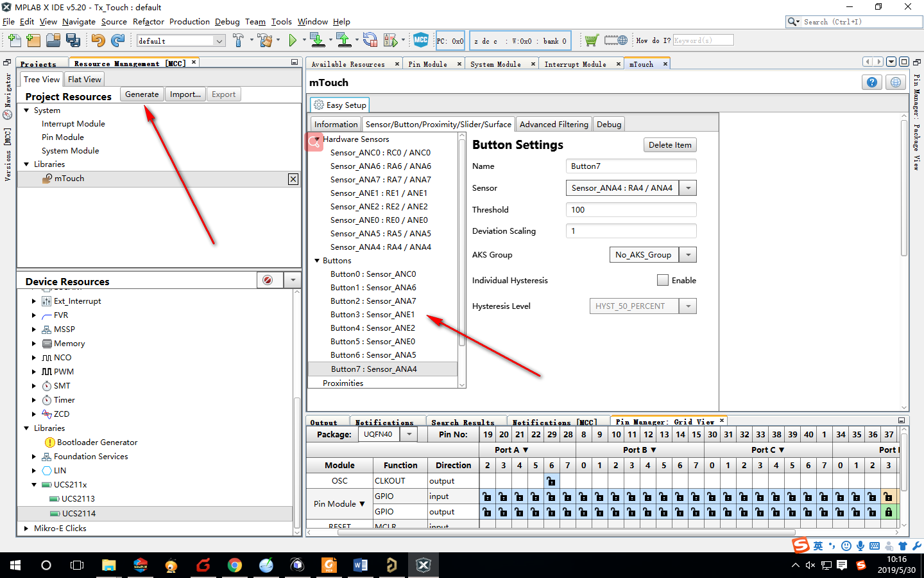Remove mTouch using its X box icon

(293, 179)
